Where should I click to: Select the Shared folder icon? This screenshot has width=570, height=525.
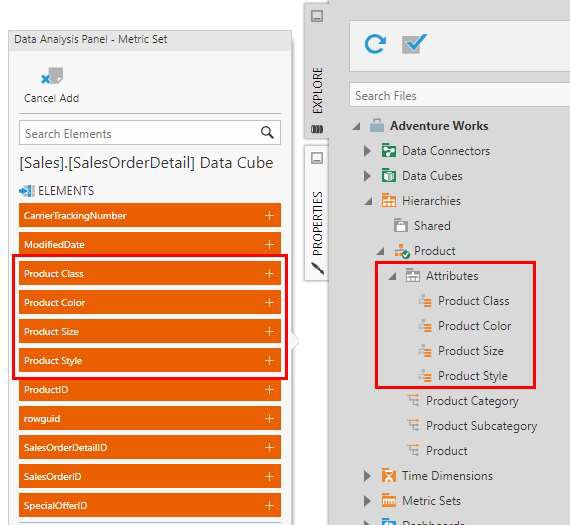point(401,225)
